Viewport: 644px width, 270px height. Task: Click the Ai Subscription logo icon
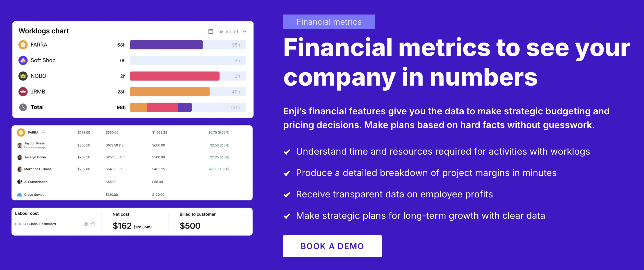click(x=20, y=182)
